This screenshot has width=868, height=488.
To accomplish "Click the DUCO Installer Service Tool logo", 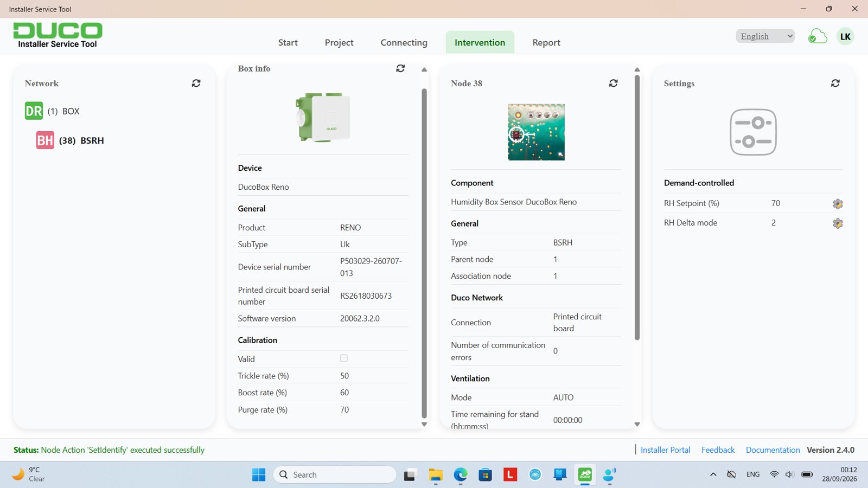I will [58, 36].
